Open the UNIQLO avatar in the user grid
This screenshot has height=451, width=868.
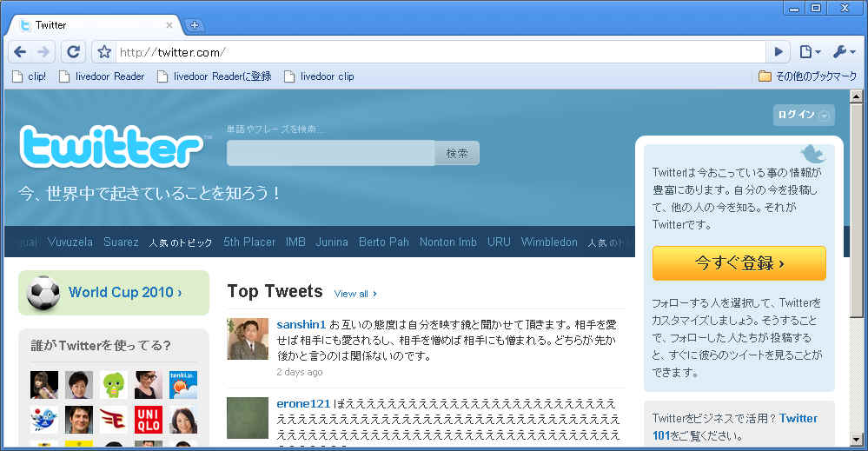click(149, 420)
